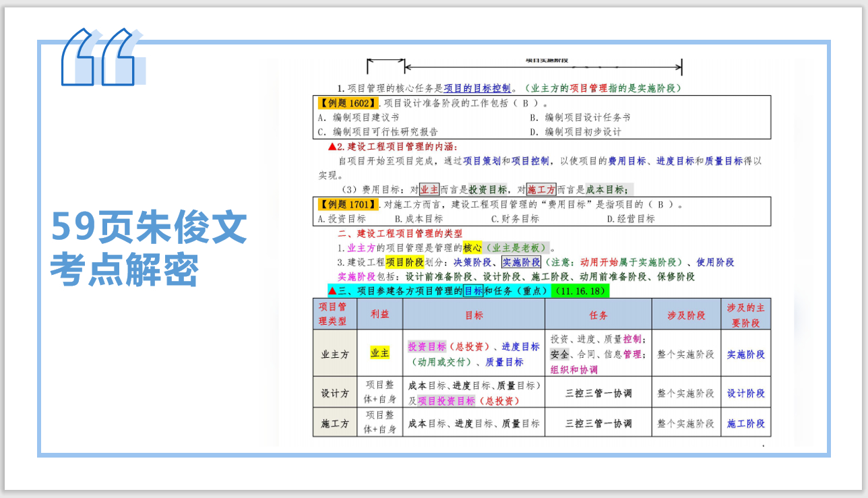Click the "施工方" row label in the table
This screenshot has height=498, width=868.
335,423
